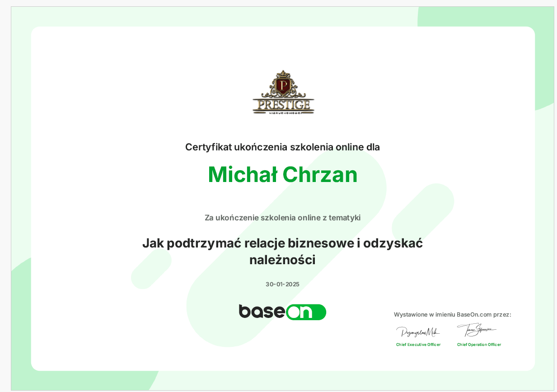Click the Prestige Nieruchomości logo
The width and height of the screenshot is (557, 392).
tap(283, 92)
